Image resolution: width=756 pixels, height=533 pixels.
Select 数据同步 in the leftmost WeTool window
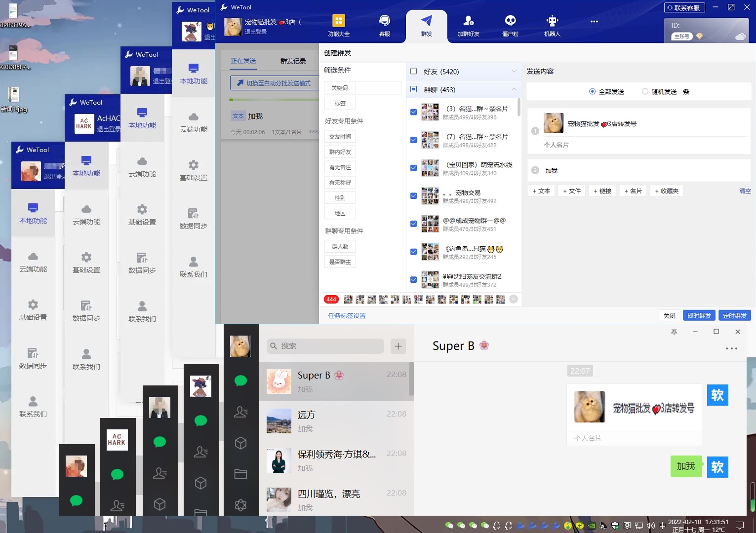click(x=33, y=358)
